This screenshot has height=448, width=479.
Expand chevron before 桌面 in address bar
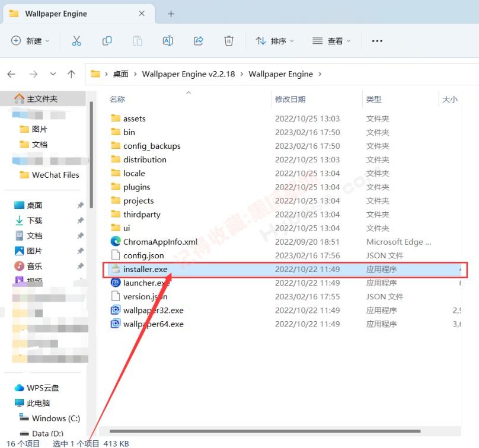[106, 74]
